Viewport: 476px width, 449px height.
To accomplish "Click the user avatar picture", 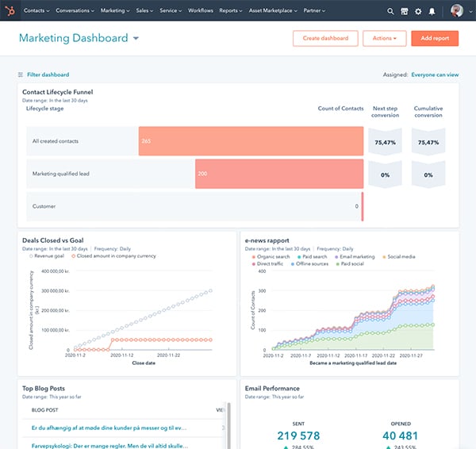I will click(457, 11).
